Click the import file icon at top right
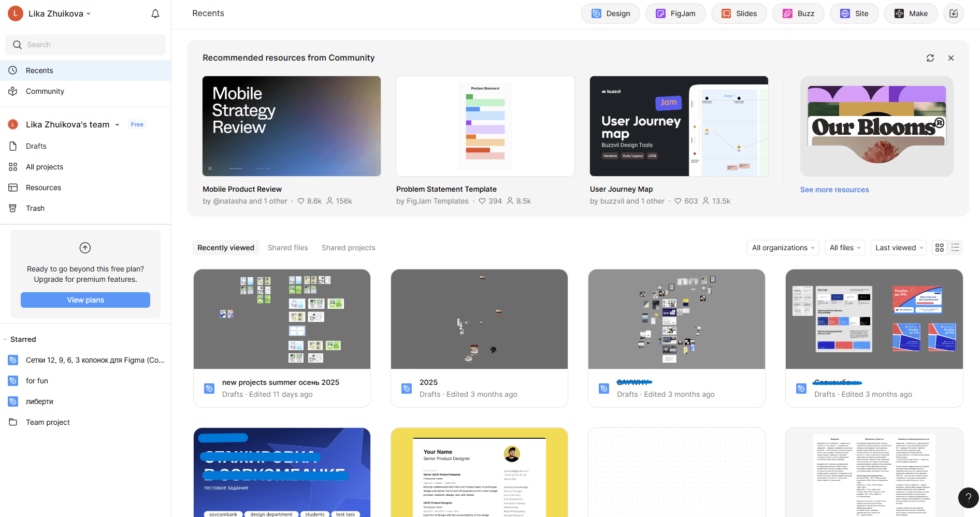 click(954, 13)
